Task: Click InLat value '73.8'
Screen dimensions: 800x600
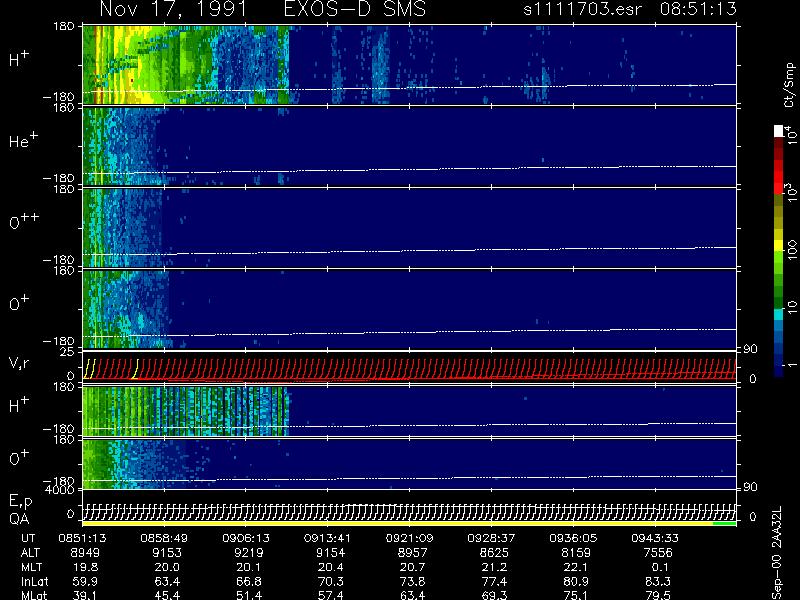Action: [413, 581]
